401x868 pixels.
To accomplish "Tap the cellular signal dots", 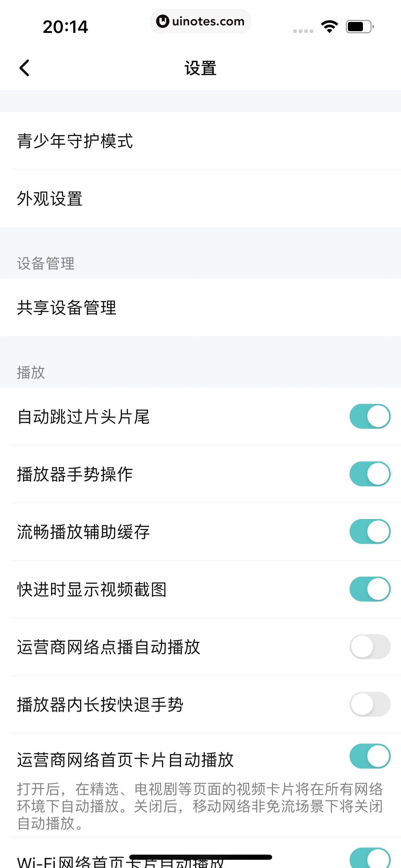I will pos(303,31).
